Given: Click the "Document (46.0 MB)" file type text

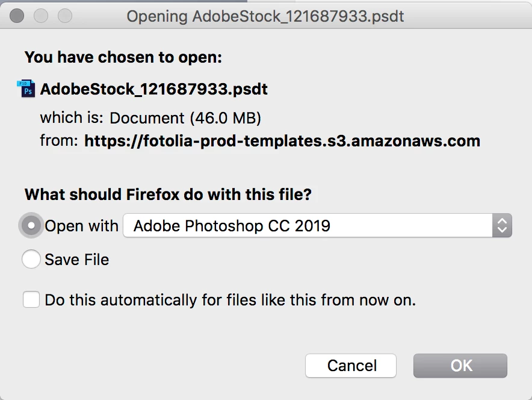Looking at the screenshot, I should 185,117.
